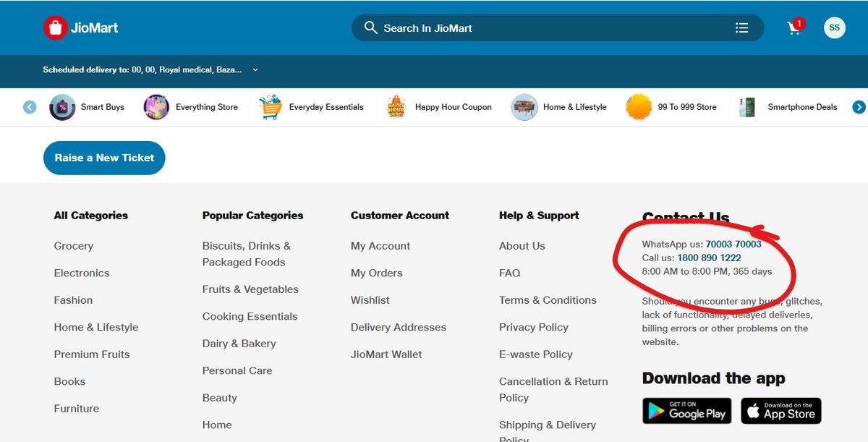Screen dimensions: 868x442
Task: Open 99 To 999 Store section
Action: (687, 107)
